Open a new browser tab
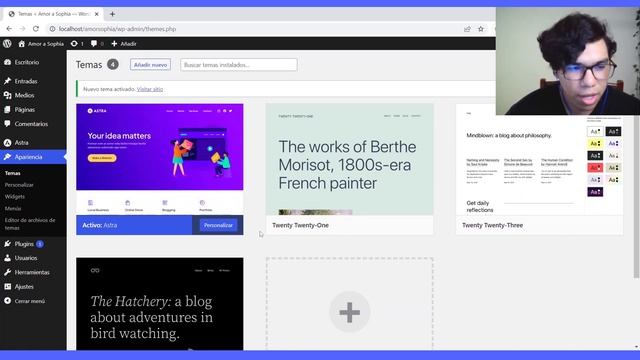 tap(112, 14)
